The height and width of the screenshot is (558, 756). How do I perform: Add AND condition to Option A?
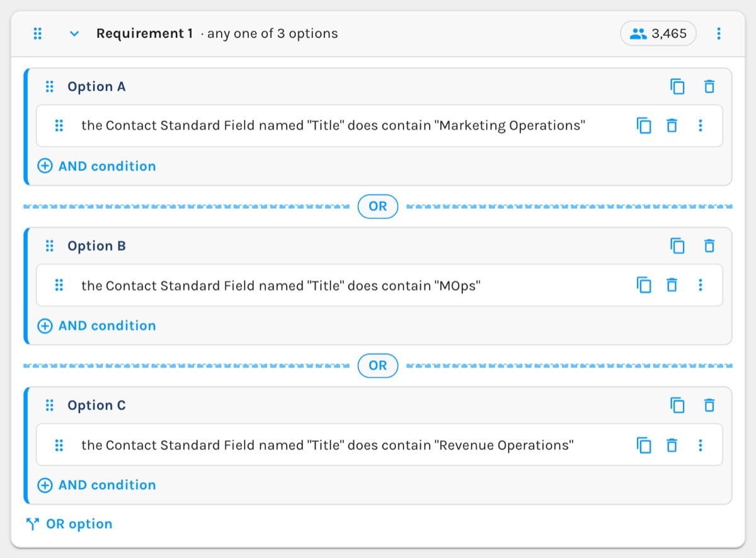click(96, 166)
